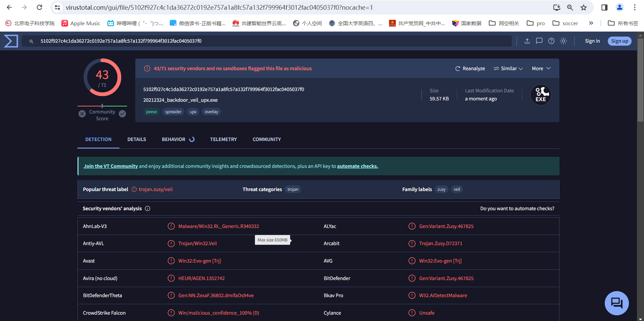The height and width of the screenshot is (321, 644).
Task: Click the upload file icon
Action: tap(527, 41)
